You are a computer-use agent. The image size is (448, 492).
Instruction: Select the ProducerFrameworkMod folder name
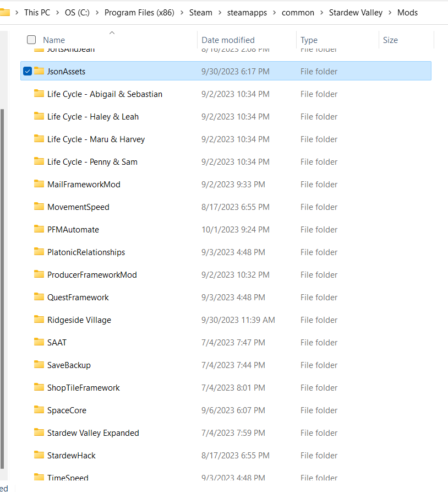pos(92,275)
